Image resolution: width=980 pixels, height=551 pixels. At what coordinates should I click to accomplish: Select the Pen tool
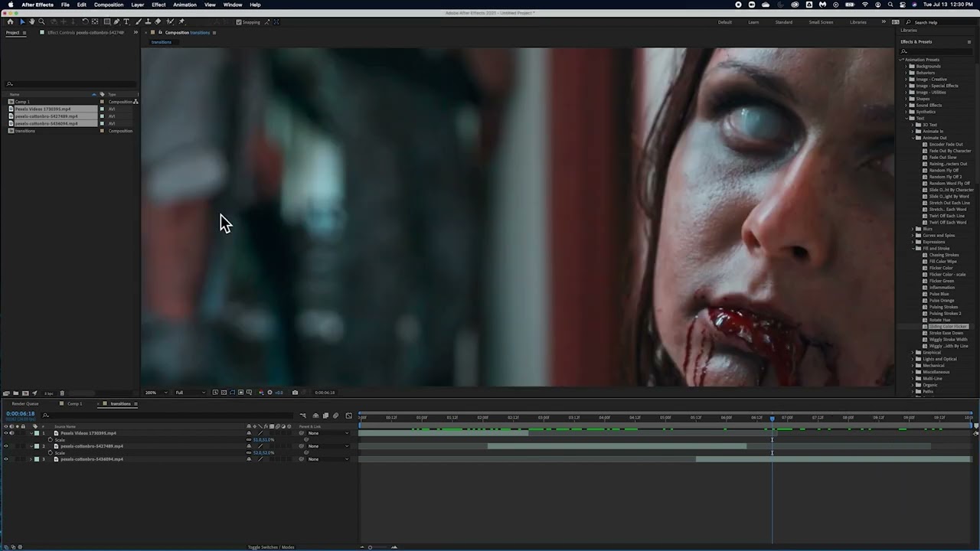(x=116, y=22)
